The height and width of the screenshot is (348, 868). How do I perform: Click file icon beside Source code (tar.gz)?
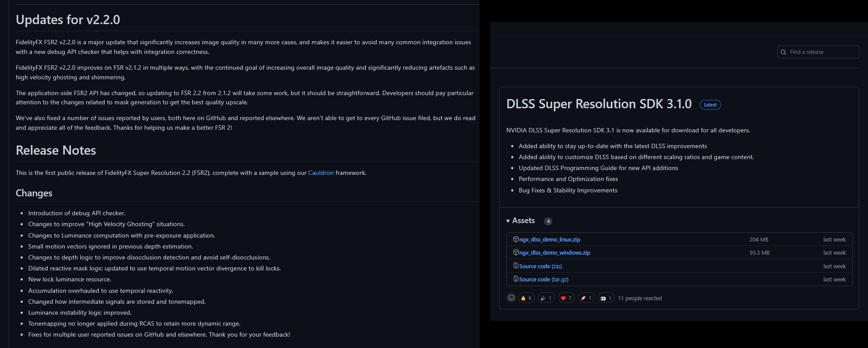tap(516, 279)
